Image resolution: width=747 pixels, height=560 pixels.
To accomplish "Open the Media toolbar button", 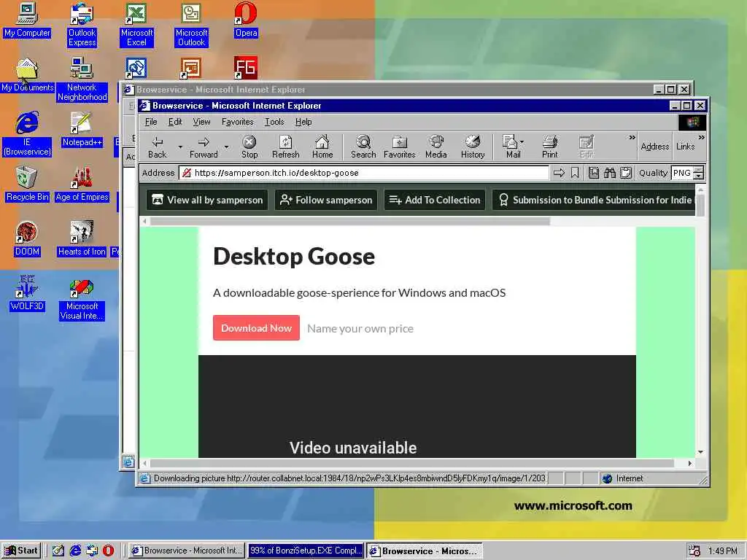I will click(436, 147).
